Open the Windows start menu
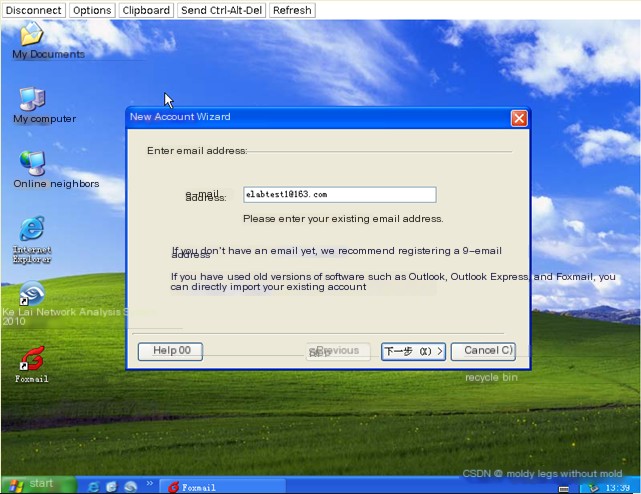Screen dimensions: 641x494 click(x=38, y=485)
